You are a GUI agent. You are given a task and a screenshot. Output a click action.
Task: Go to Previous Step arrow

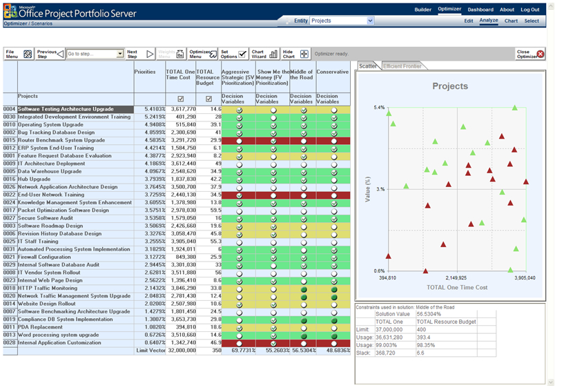[61, 55]
